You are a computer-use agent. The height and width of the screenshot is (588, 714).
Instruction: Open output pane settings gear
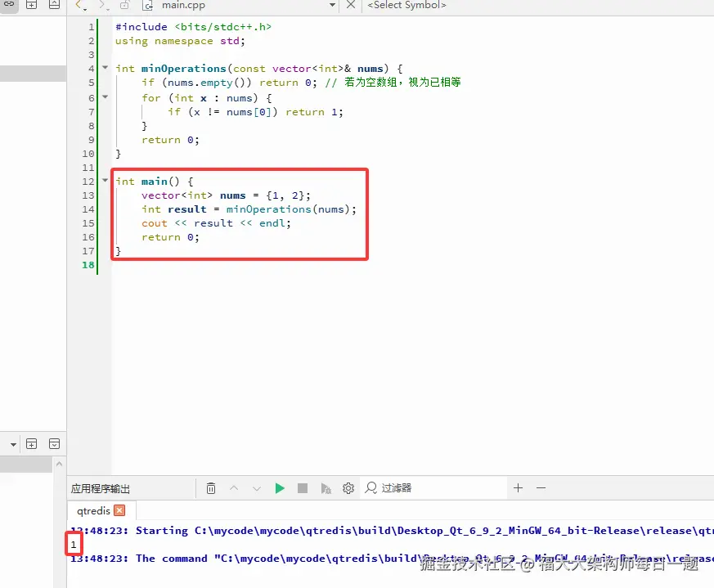pos(348,488)
